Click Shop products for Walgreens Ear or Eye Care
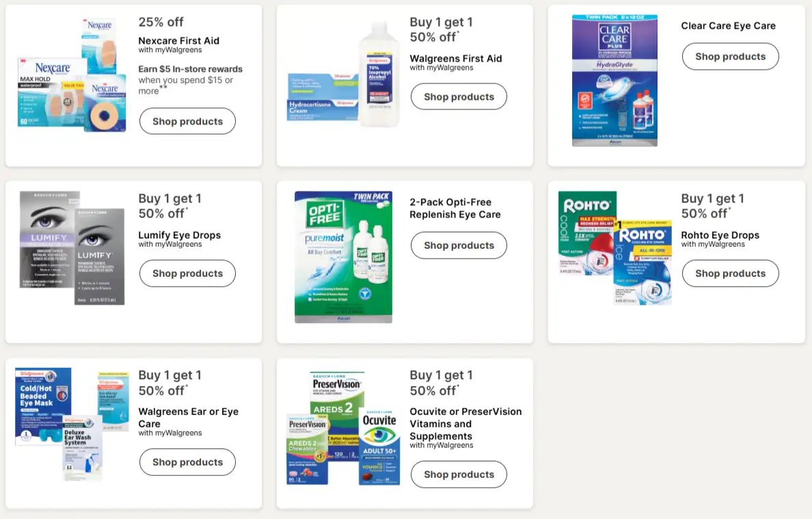812x519 pixels. pyautogui.click(x=187, y=462)
